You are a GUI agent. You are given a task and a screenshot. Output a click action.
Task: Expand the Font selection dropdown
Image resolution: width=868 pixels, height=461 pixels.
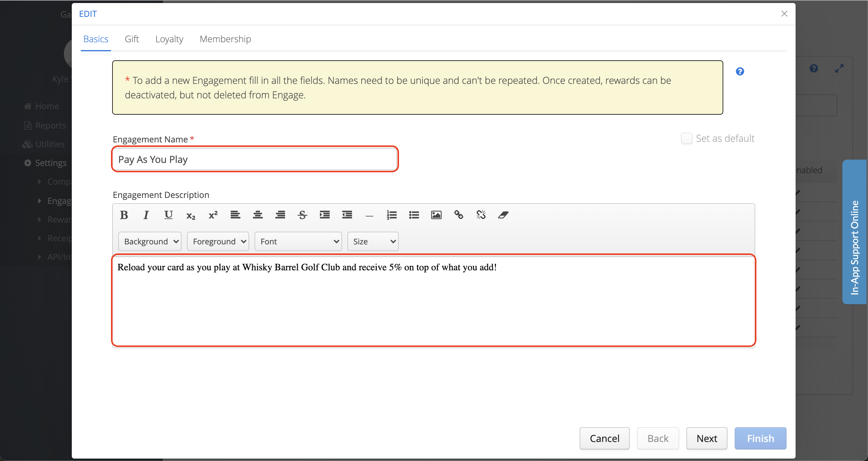tap(298, 241)
